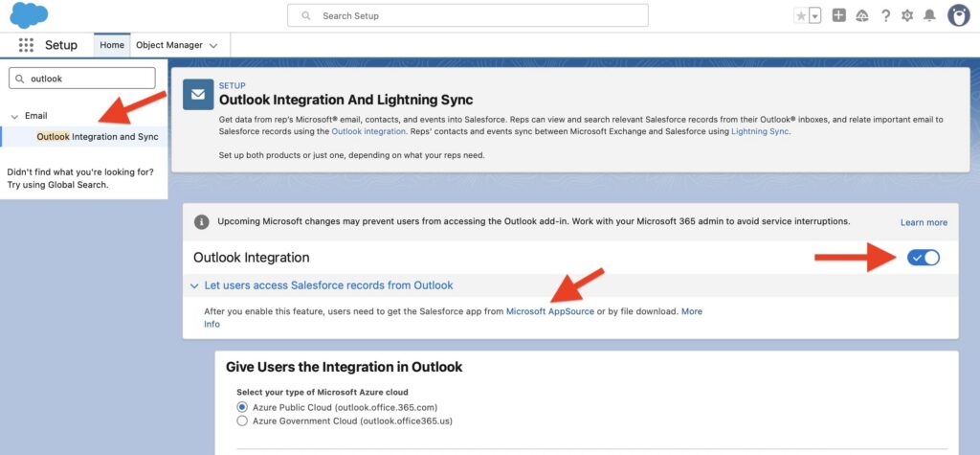Click inside the Search Setup field
980x455 pixels.
(x=467, y=15)
